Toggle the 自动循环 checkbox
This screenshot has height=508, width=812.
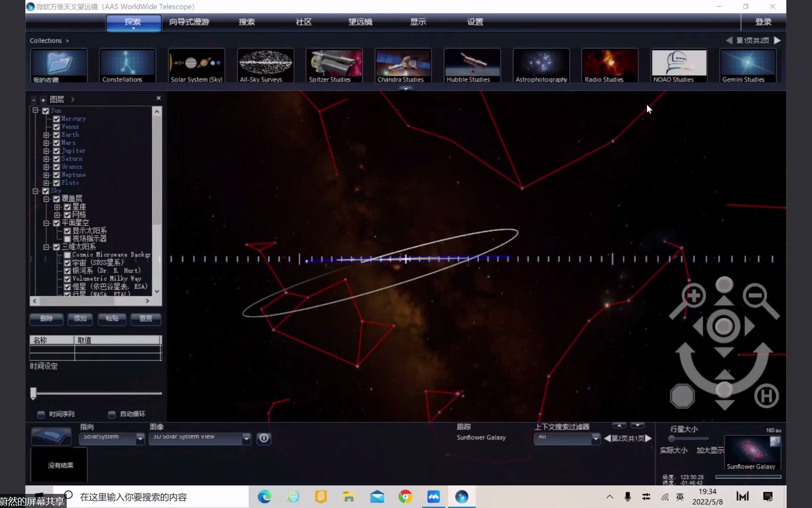click(x=112, y=414)
